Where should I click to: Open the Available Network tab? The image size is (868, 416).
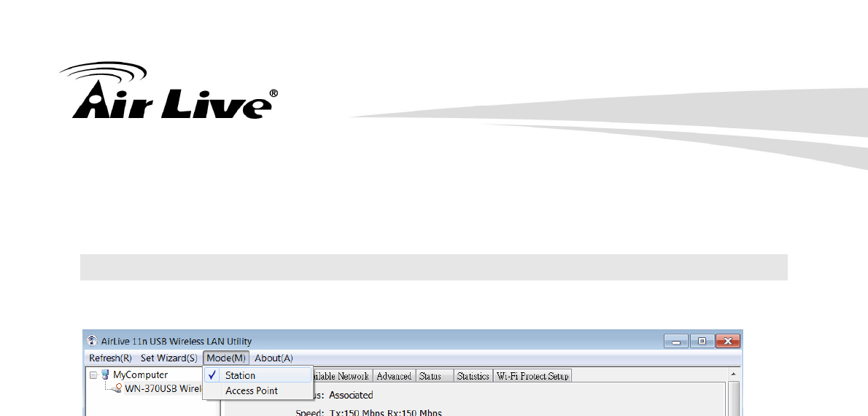(342, 376)
